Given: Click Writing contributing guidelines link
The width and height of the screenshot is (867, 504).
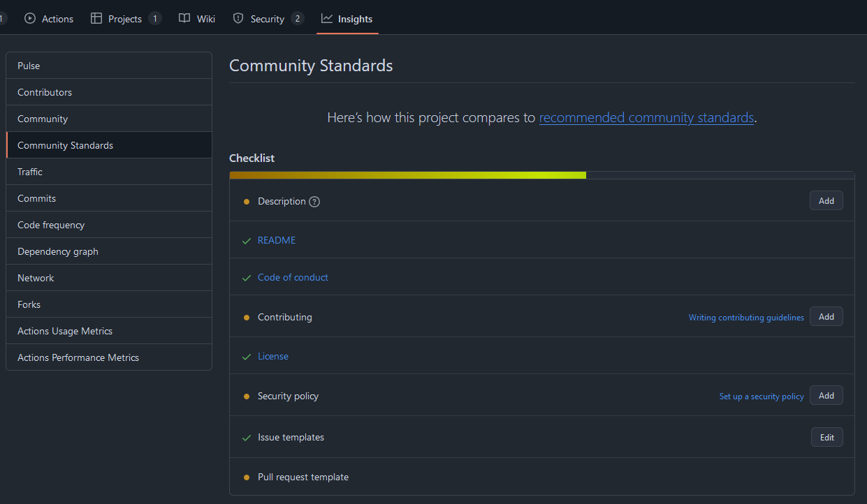Looking at the screenshot, I should [745, 317].
